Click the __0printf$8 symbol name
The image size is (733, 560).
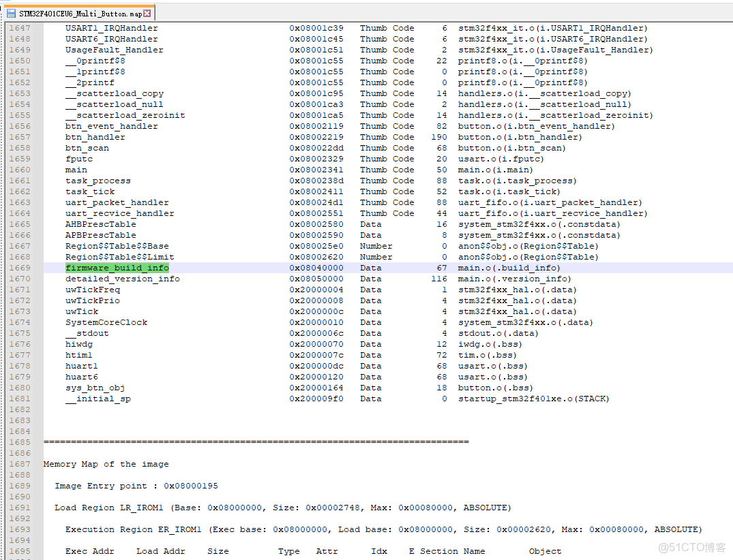95,61
